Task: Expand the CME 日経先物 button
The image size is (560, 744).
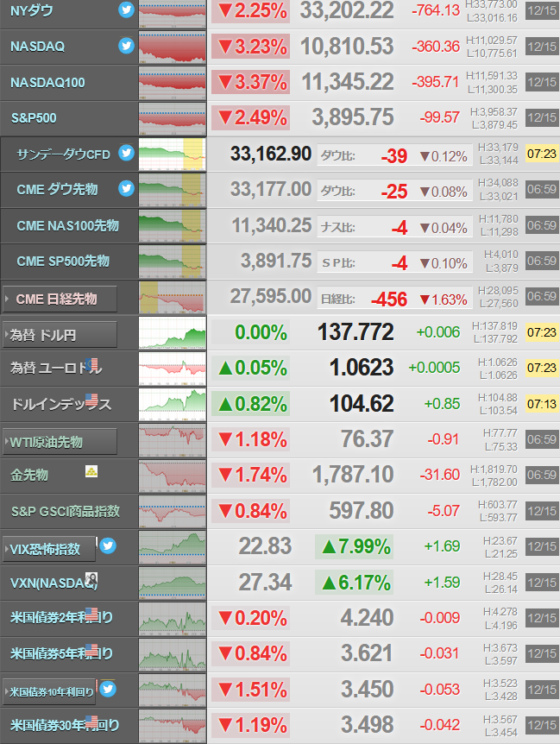Action: click(x=60, y=299)
